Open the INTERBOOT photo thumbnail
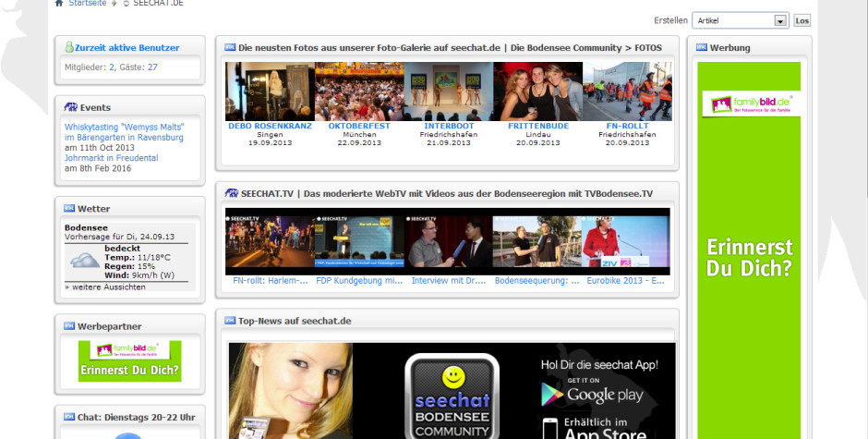The width and height of the screenshot is (868, 439). click(x=449, y=91)
